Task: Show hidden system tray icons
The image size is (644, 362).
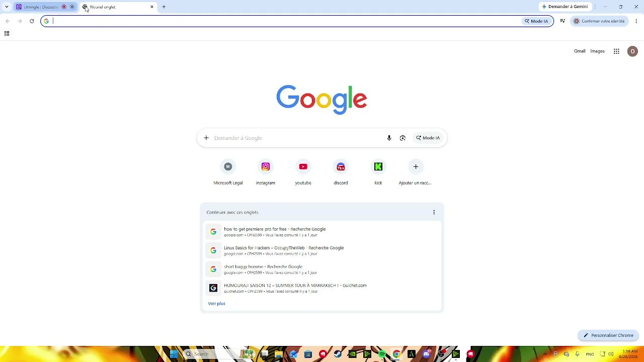Action: pyautogui.click(x=545, y=354)
